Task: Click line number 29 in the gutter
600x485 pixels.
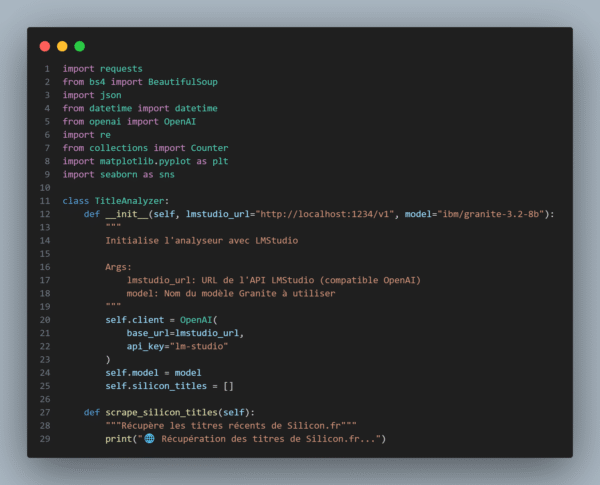Action: [x=45, y=439]
